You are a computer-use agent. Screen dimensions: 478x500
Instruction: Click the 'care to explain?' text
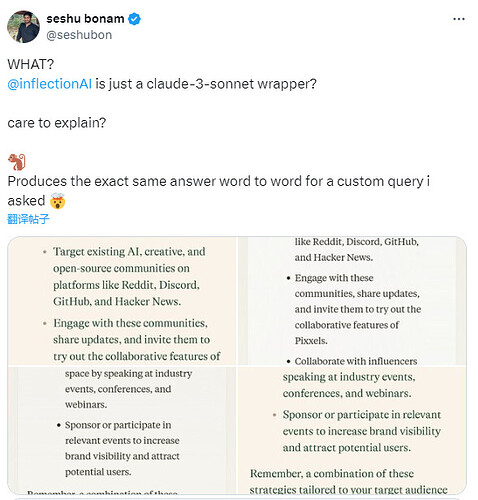[x=57, y=123]
